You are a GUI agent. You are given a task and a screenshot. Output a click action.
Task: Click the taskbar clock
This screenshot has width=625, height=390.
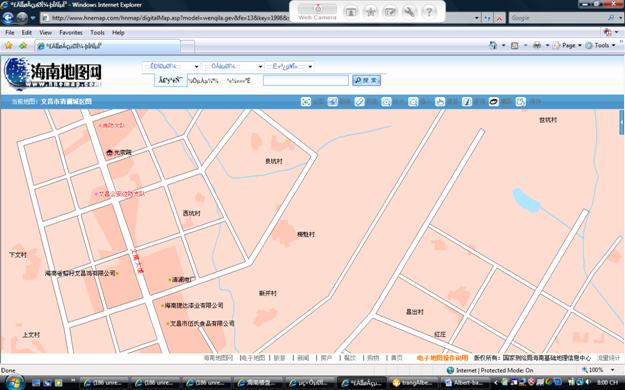point(607,382)
